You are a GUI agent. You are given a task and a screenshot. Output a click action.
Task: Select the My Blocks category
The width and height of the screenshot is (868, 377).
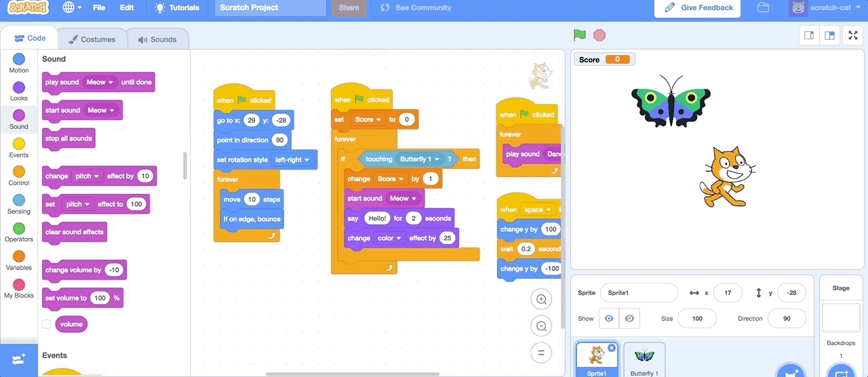point(19,290)
